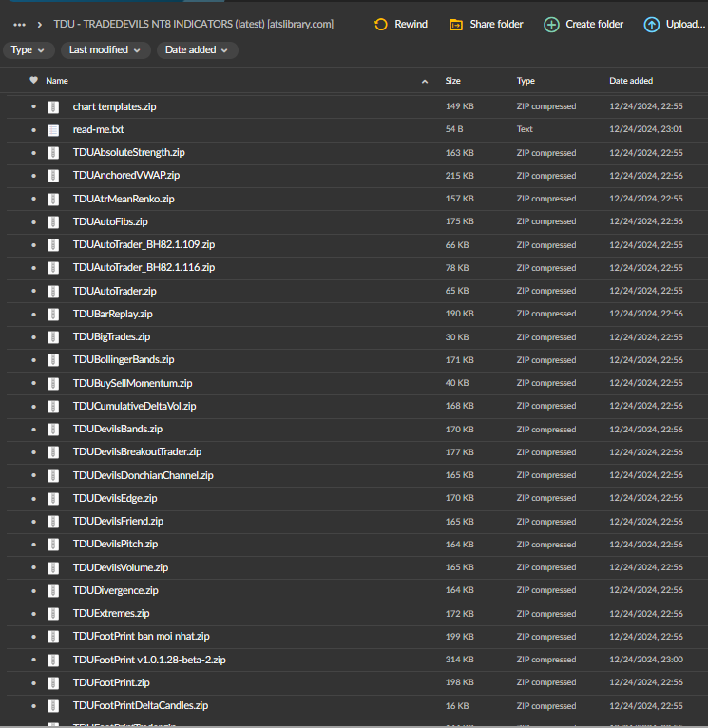
Task: Sort files by Type column header
Action: coord(526,81)
